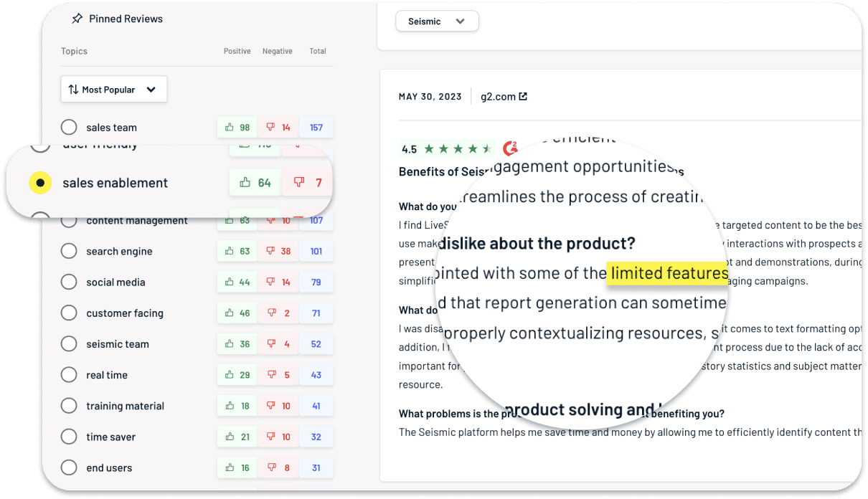
Task: Click thumbs-up positive count 98 for sales team
Action: 237,128
